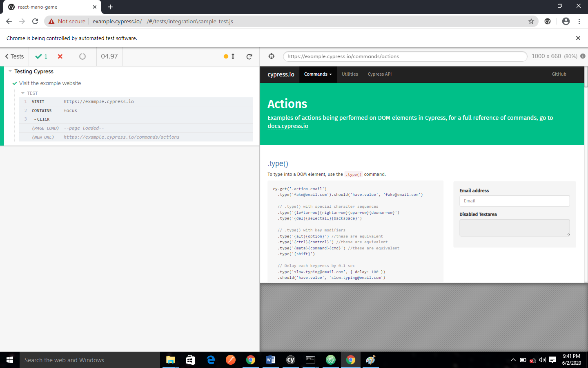Click the pending tests circle count
The height and width of the screenshot is (368, 588).
pos(86,56)
